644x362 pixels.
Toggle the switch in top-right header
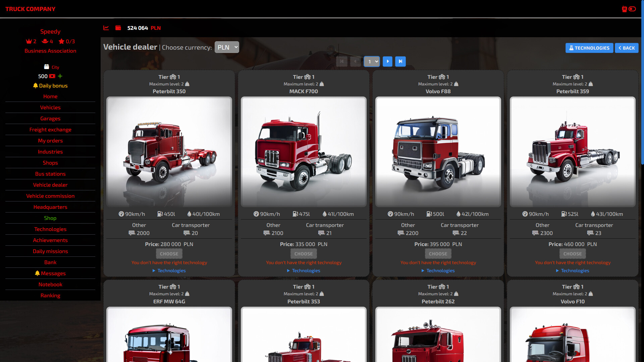(x=632, y=9)
